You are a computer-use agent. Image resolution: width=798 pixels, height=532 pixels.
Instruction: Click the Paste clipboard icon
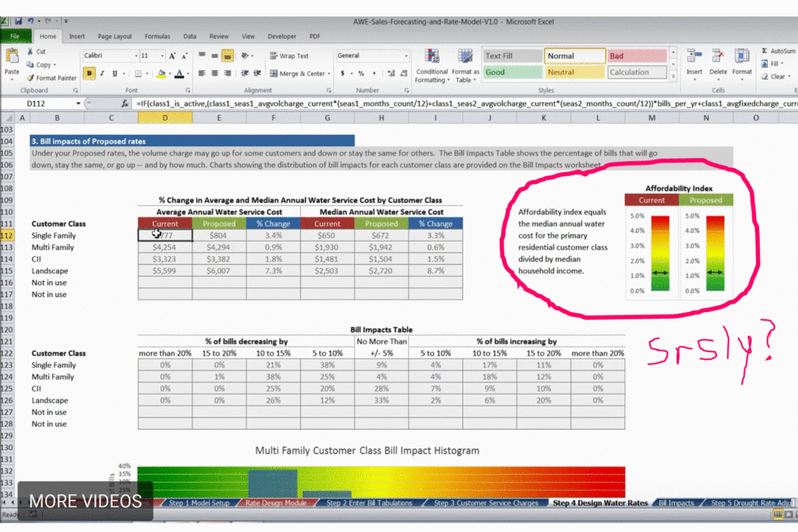point(12,58)
